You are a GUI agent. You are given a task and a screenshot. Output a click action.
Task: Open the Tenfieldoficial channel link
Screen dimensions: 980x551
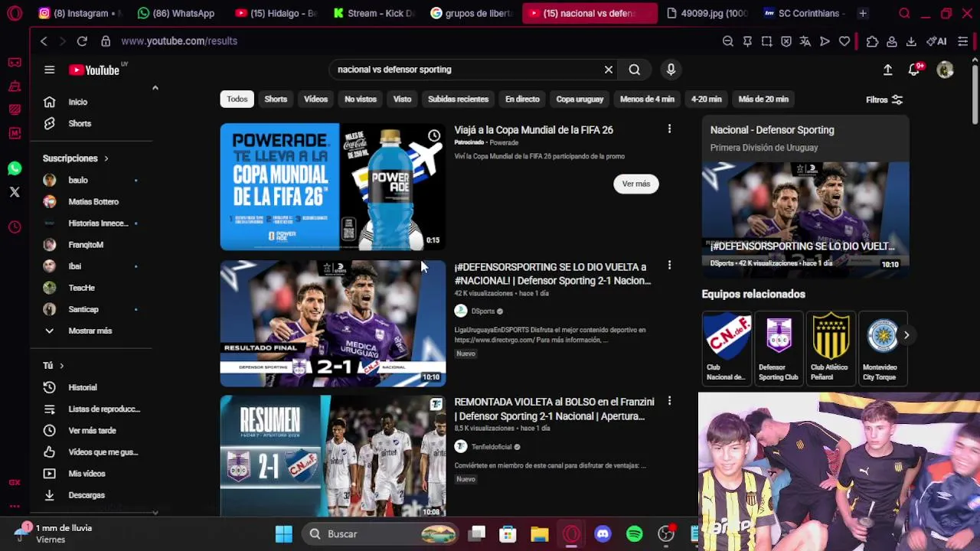tap(492, 447)
